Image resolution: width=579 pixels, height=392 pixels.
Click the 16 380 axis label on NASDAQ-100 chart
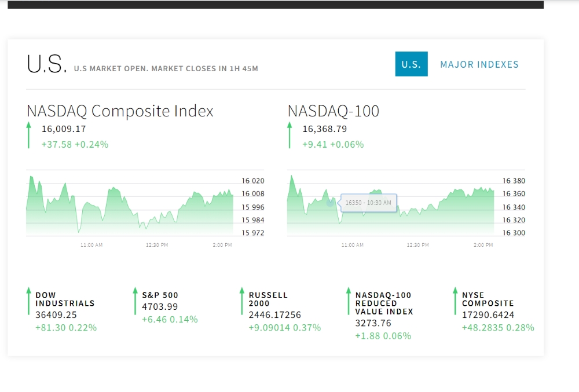tap(514, 181)
